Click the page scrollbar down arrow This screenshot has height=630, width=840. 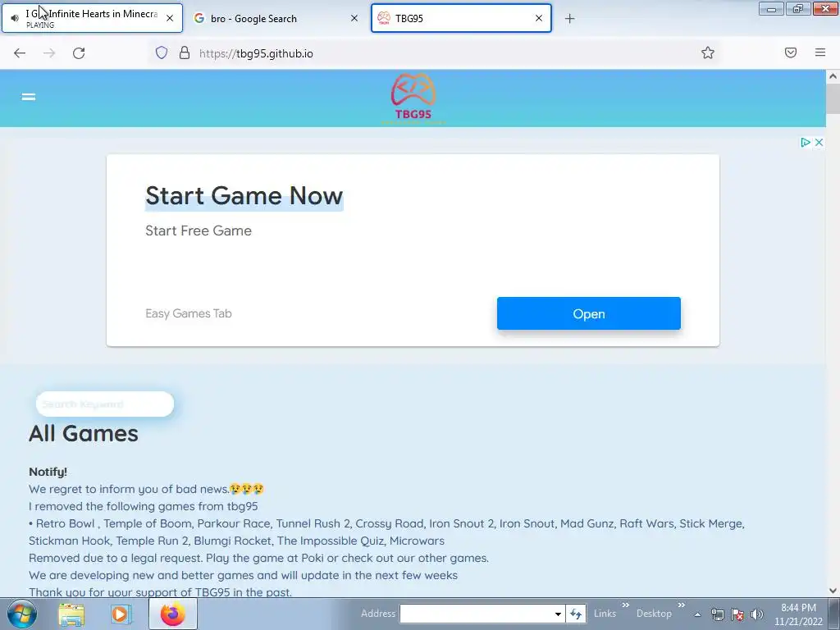(x=833, y=591)
